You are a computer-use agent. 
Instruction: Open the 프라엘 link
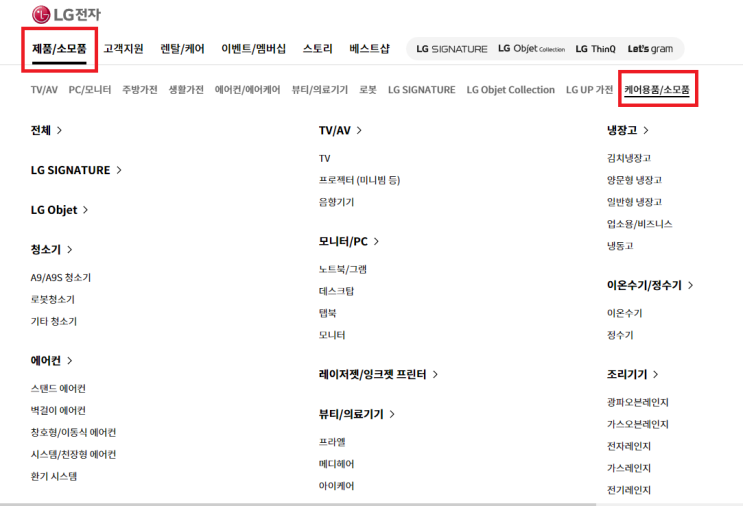coord(332,442)
